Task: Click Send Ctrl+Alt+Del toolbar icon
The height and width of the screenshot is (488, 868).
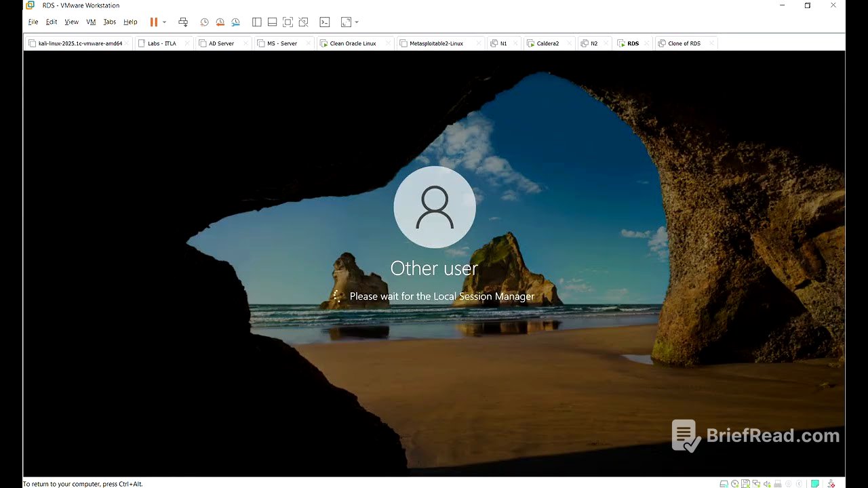Action: tap(183, 22)
